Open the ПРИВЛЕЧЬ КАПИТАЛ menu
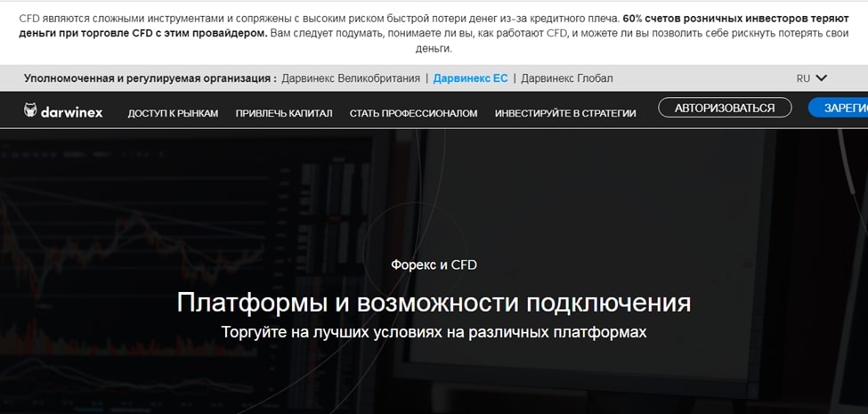The height and width of the screenshot is (414, 868). [284, 113]
